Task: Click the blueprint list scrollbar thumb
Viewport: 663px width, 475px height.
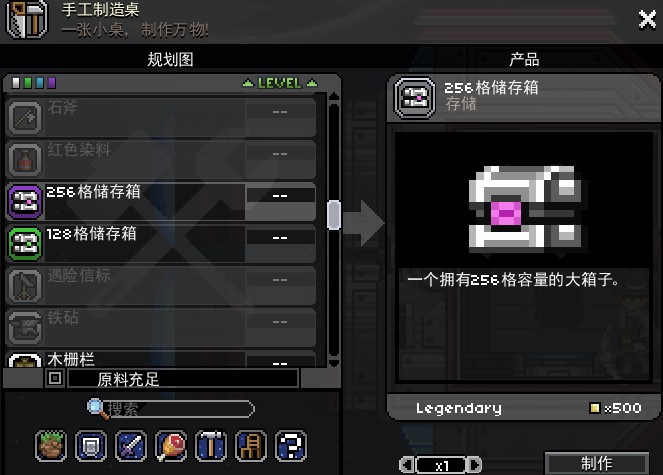Action: pyautogui.click(x=334, y=215)
